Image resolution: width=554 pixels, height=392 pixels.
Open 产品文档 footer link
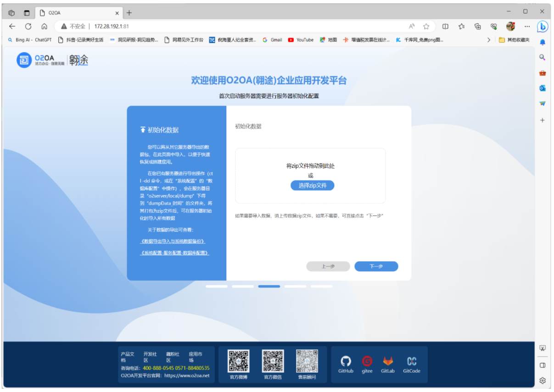click(x=128, y=357)
